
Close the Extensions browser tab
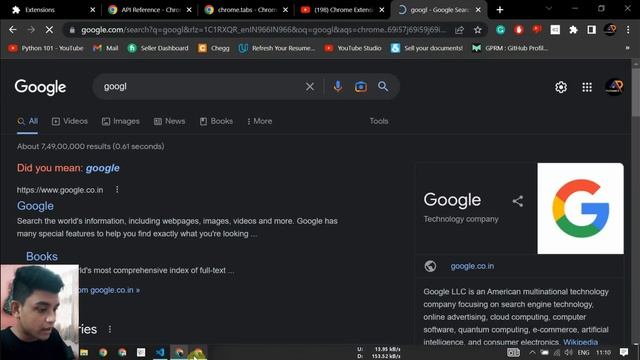93,10
